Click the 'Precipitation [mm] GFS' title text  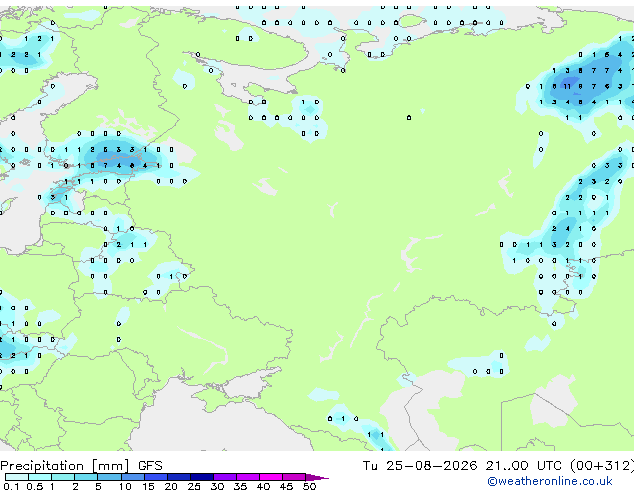81,466
